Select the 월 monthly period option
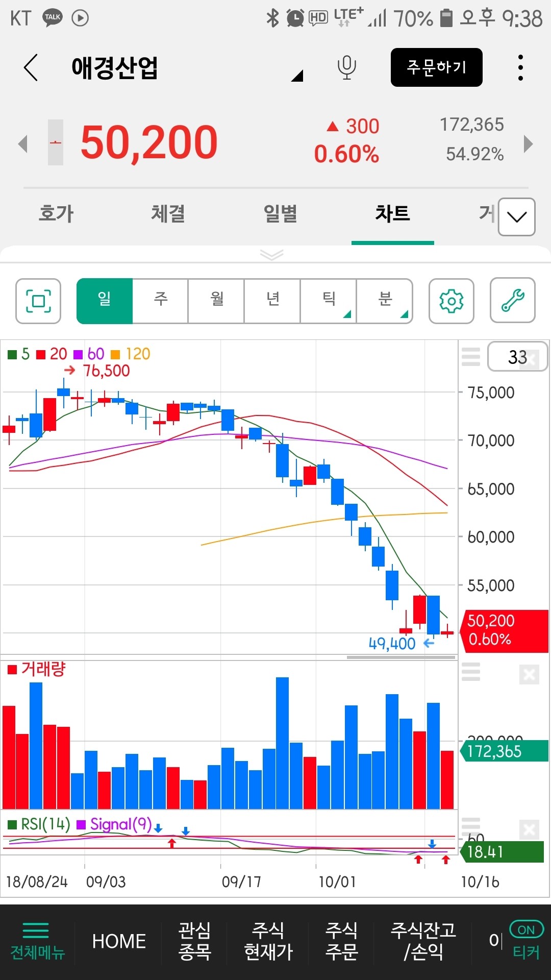551x980 pixels. 216,301
